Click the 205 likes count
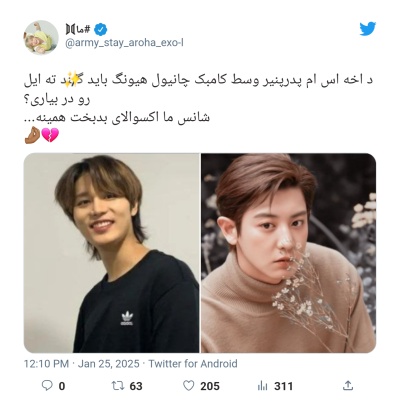 pyautogui.click(x=210, y=386)
